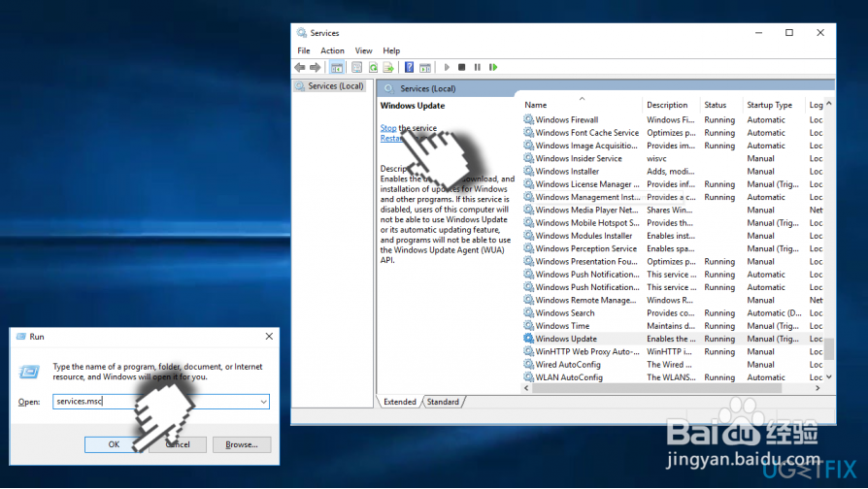Click gear icon beside Windows Firewall
This screenshot has height=489, width=868.
coord(528,119)
